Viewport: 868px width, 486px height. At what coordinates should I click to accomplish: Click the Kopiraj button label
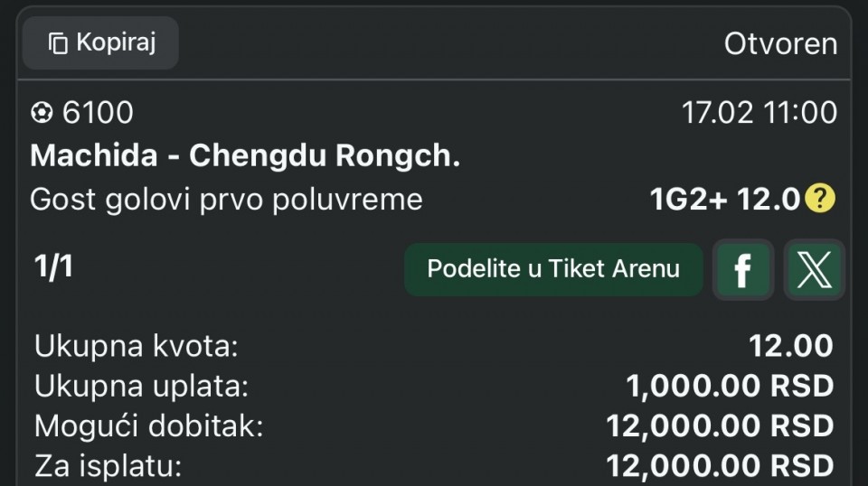coord(117,42)
